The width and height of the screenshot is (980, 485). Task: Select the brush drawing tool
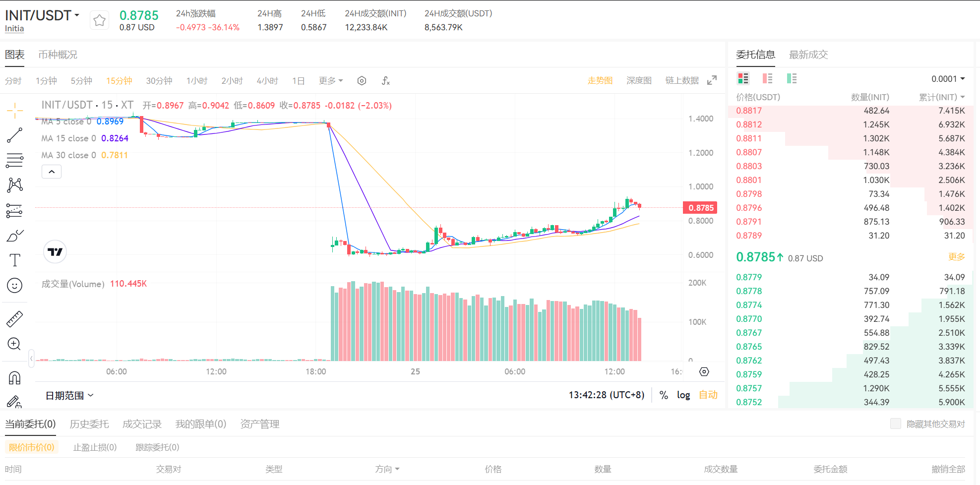15,236
